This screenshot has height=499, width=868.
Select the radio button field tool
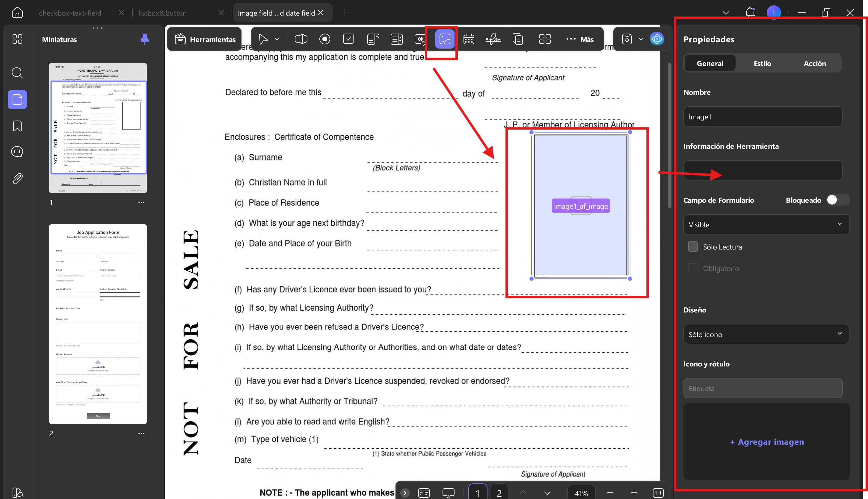324,39
